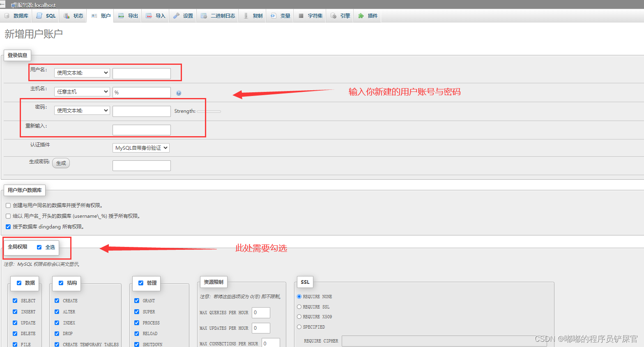644x347 pixels.
Task: Uncheck the UPDATE privilege
Action: click(x=15, y=323)
